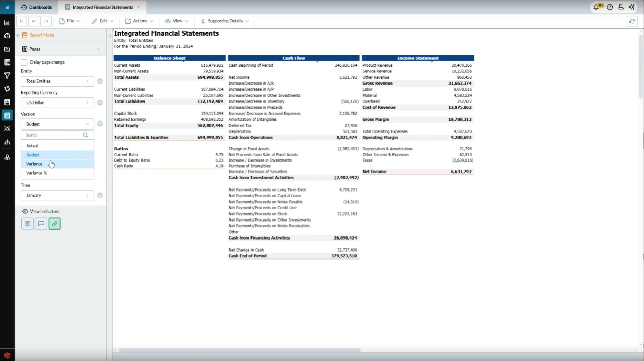The width and height of the screenshot is (644, 361).
Task: Open the user profile icon
Action: pos(621,7)
